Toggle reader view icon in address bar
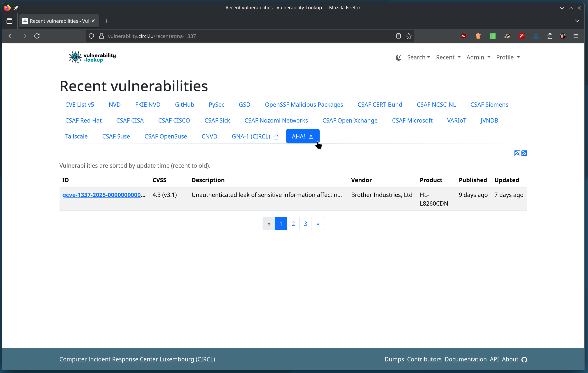Image resolution: width=588 pixels, height=373 pixels. point(398,36)
